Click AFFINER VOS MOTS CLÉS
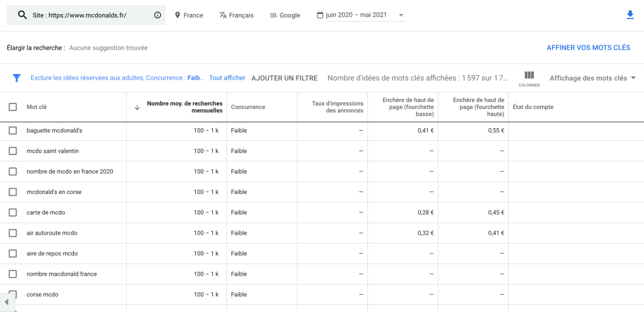The width and height of the screenshot is (644, 312). [x=588, y=48]
